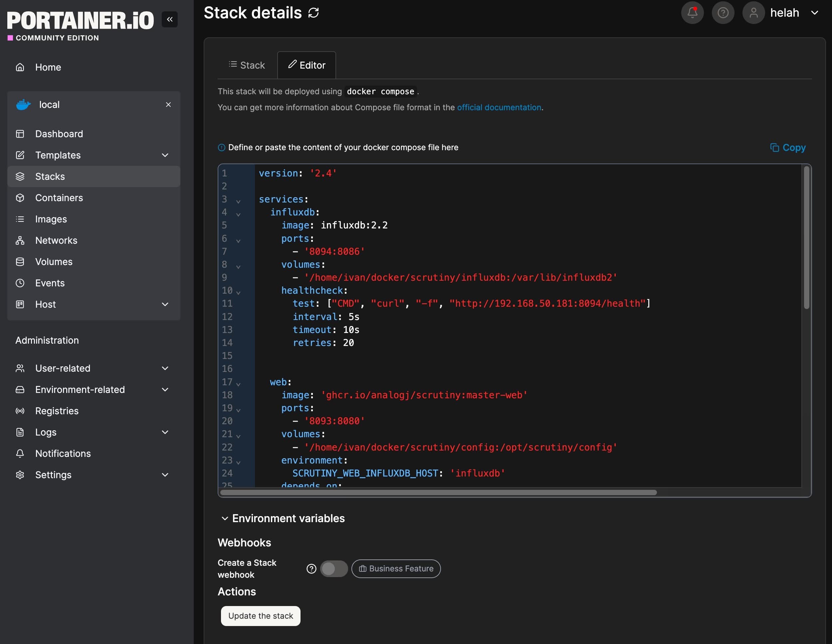
Task: Open the helah user dropdown
Action: click(x=814, y=13)
